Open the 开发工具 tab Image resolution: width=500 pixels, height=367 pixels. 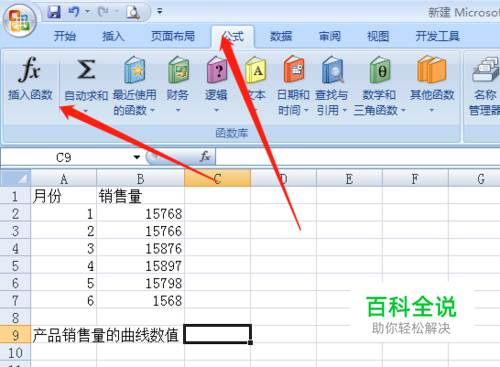(x=437, y=36)
